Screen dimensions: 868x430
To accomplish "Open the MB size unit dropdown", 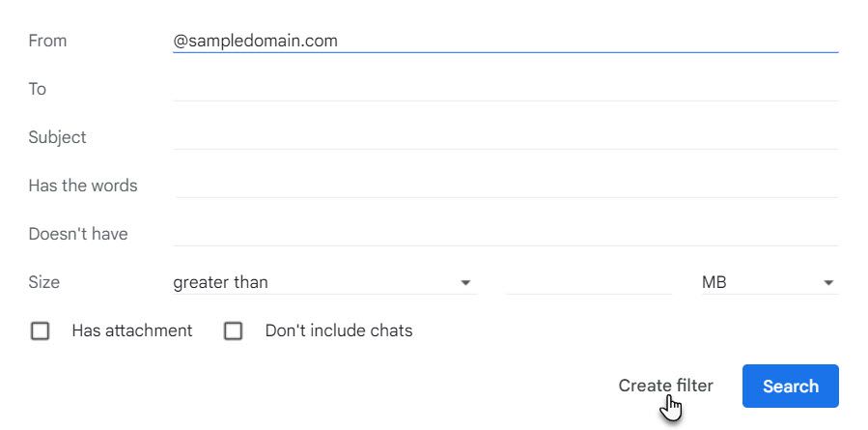I will click(x=768, y=282).
